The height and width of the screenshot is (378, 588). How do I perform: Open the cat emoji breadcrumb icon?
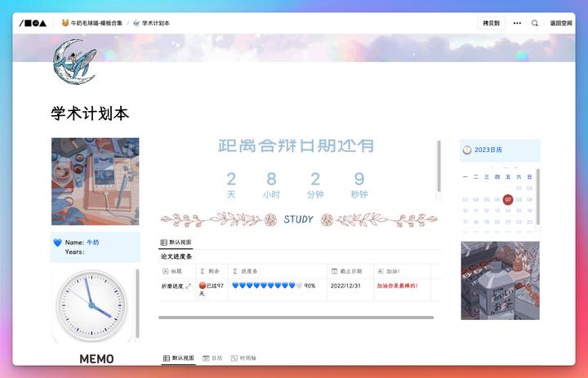click(x=65, y=23)
